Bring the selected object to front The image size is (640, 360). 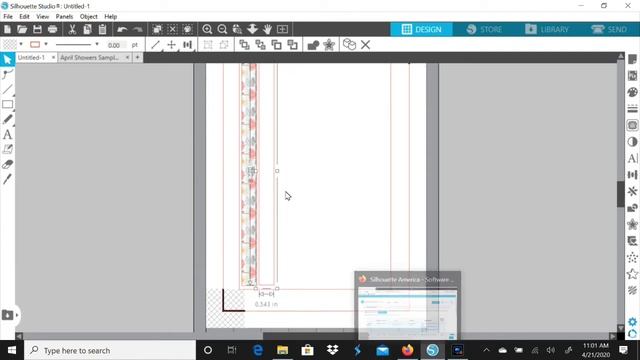pos(244,45)
